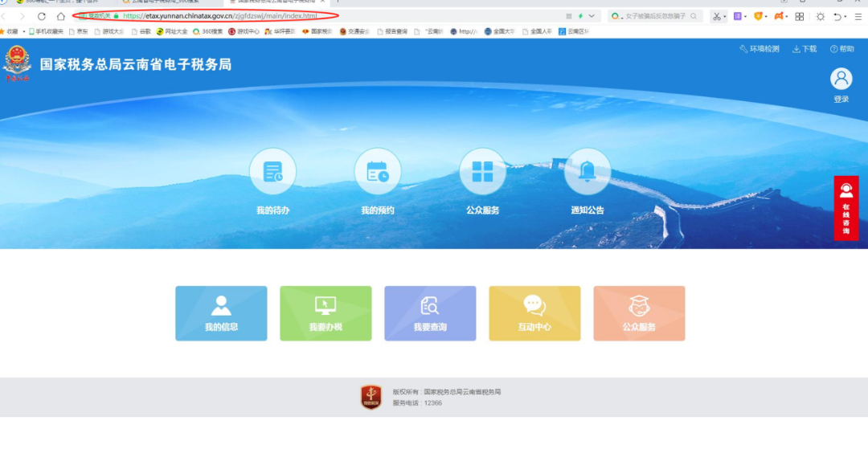Open the 在线咨询 red side widget
The width and height of the screenshot is (868, 449).
pos(845,208)
